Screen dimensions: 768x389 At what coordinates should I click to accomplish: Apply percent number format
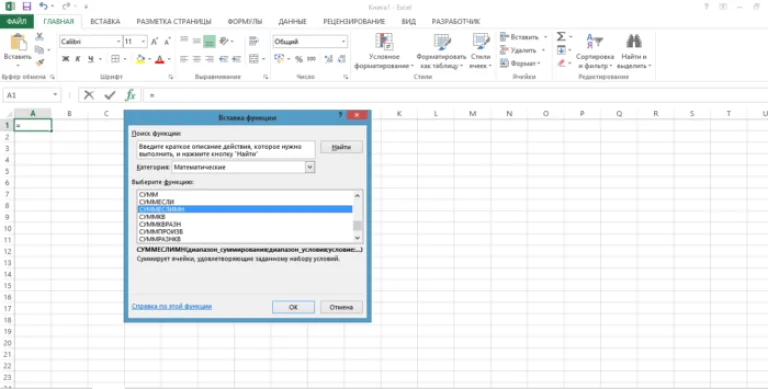click(x=298, y=59)
